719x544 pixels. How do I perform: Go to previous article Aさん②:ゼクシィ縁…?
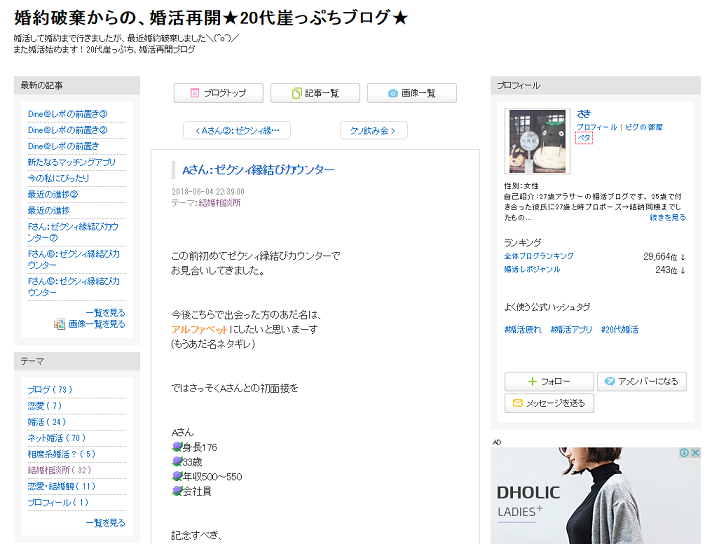(237, 130)
